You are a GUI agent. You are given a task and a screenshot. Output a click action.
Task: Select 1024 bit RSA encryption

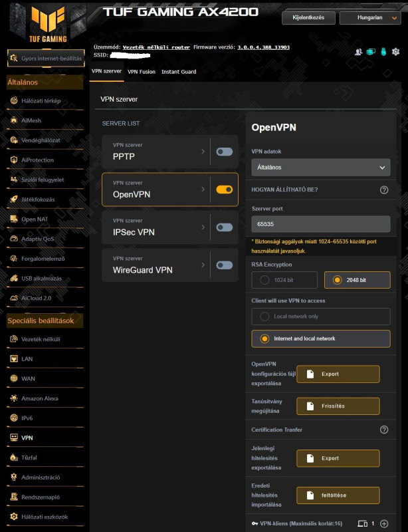284,280
